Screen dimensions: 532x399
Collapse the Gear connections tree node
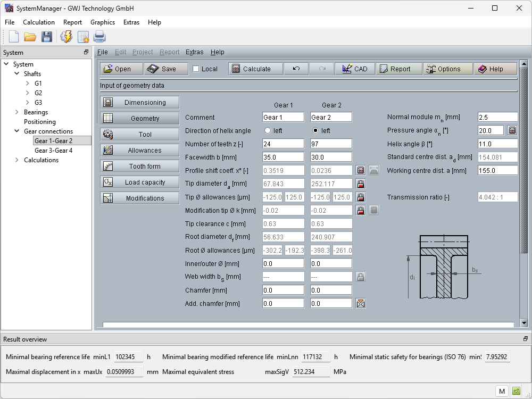point(17,131)
